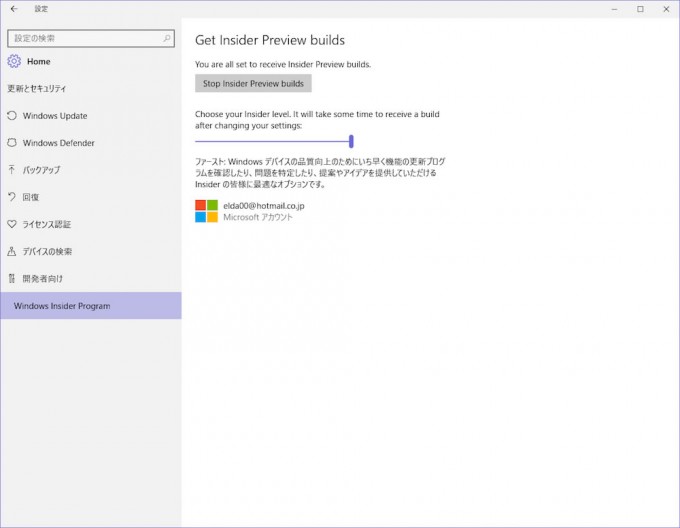
Task: Select 回復 in sidebar
Action: point(91,197)
